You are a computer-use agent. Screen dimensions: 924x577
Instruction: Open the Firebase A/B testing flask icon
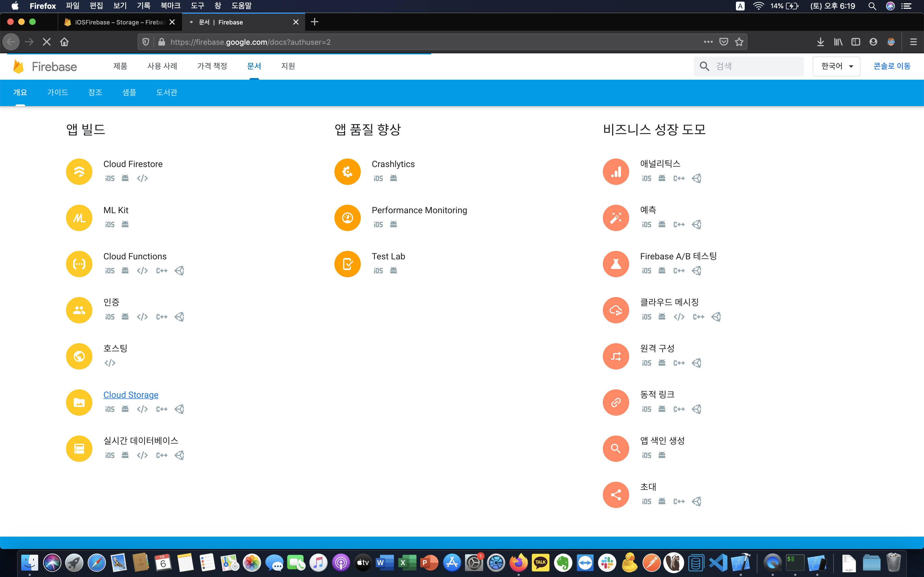click(x=616, y=264)
